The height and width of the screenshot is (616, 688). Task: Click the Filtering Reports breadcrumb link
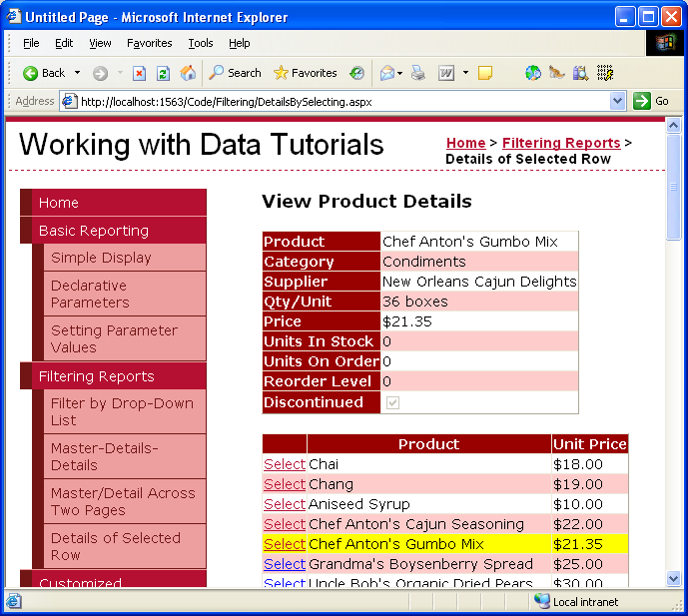[x=560, y=143]
